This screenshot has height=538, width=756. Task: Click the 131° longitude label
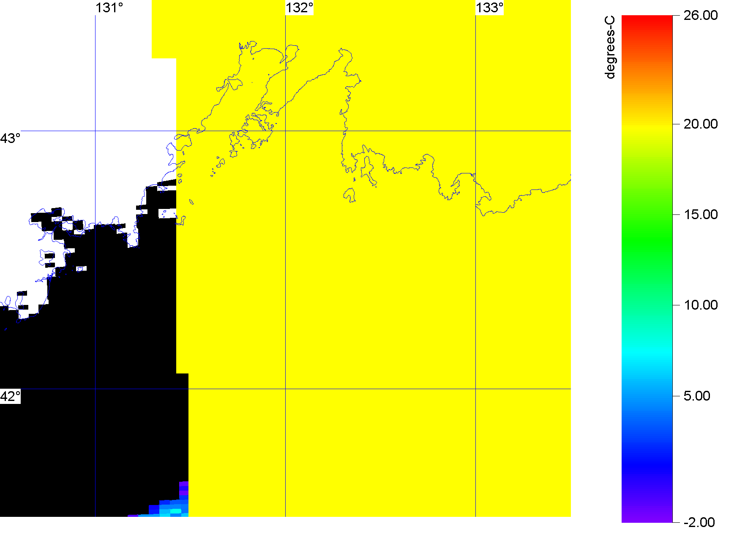point(109,8)
